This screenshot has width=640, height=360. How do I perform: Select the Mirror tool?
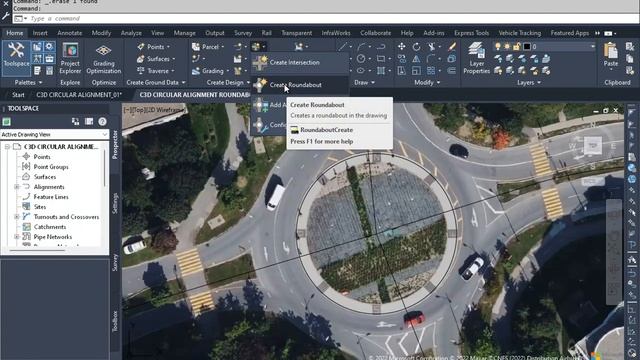(x=416, y=59)
